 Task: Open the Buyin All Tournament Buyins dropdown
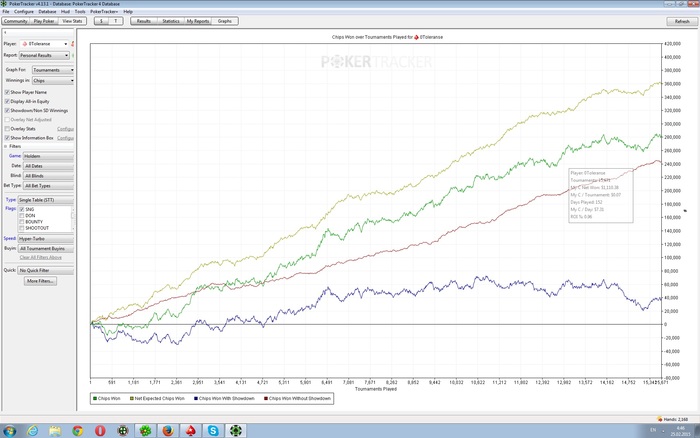pyautogui.click(x=46, y=249)
